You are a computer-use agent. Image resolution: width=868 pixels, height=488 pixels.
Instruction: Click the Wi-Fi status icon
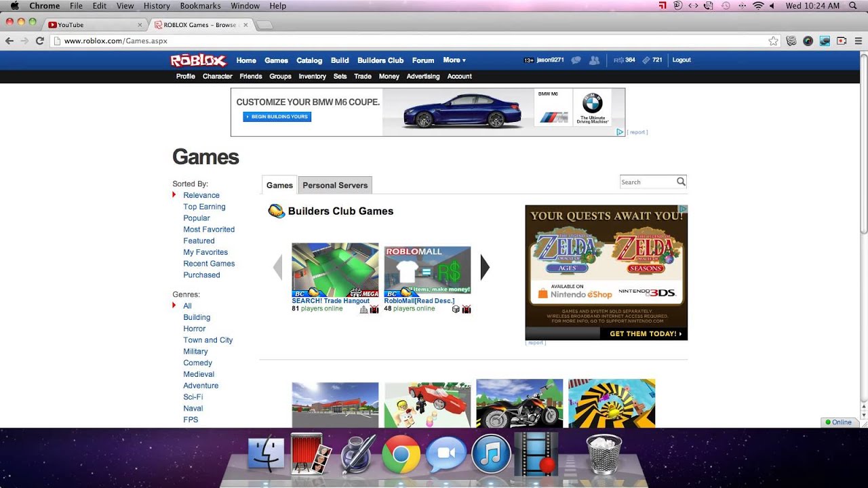point(758,5)
